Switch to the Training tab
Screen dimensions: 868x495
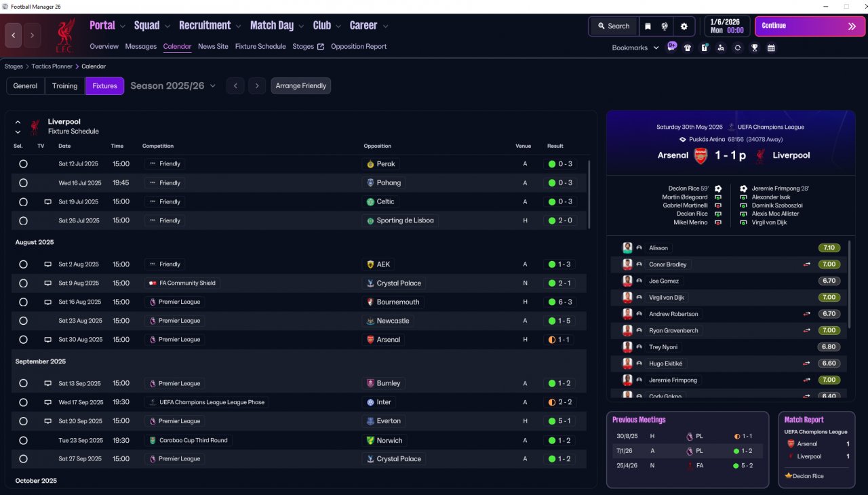(65, 86)
